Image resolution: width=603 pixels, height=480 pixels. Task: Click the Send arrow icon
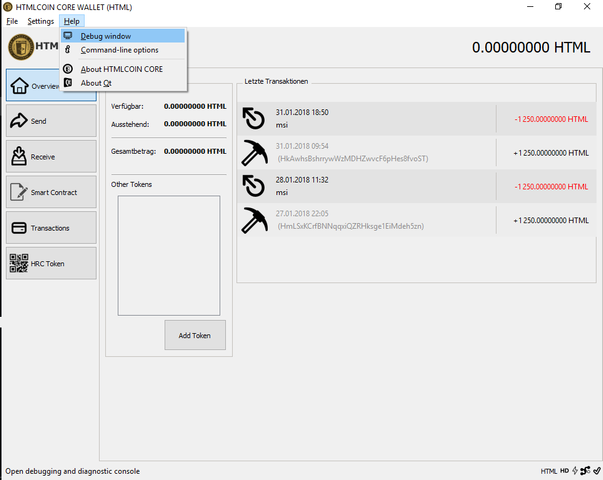click(x=18, y=121)
